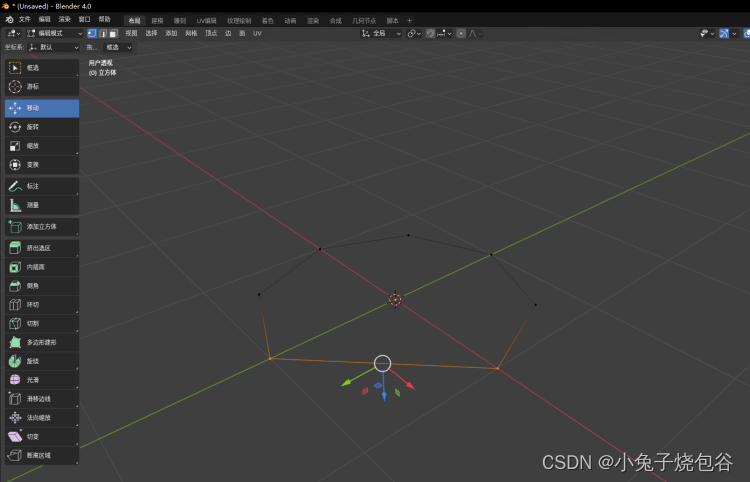
Task: Open the pivot point dropdown
Action: coord(414,33)
